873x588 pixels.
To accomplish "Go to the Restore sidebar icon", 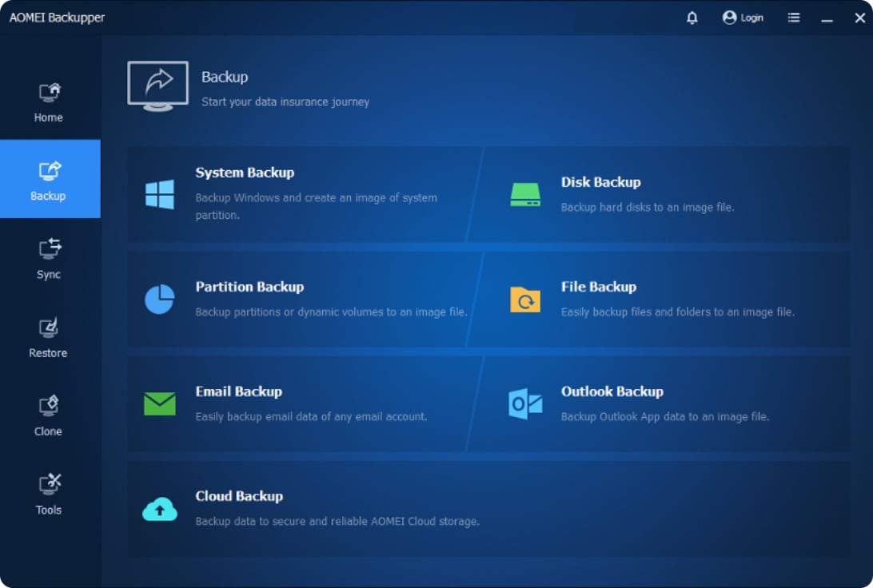I will click(x=49, y=328).
